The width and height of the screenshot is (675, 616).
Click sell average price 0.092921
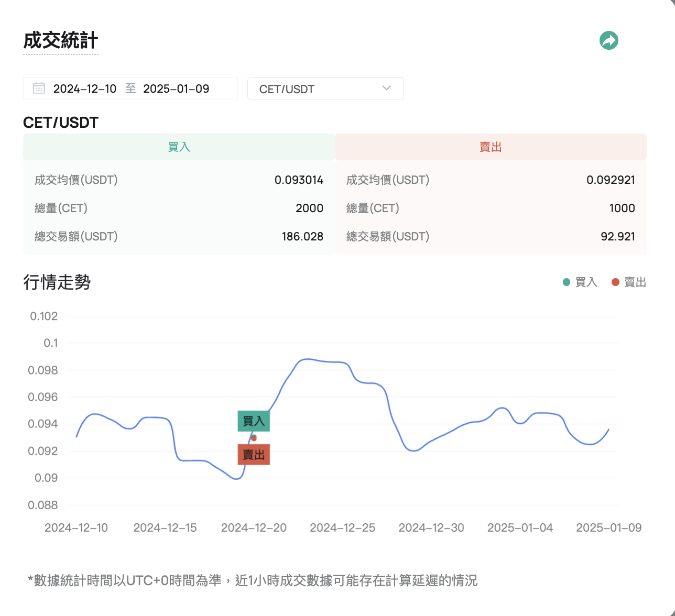pyautogui.click(x=611, y=180)
